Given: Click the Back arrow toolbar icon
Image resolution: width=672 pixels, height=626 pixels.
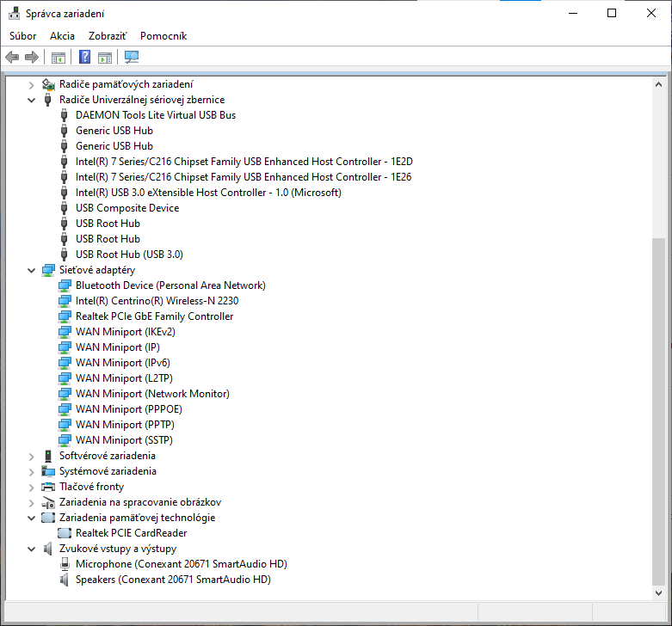Looking at the screenshot, I should point(12,57).
